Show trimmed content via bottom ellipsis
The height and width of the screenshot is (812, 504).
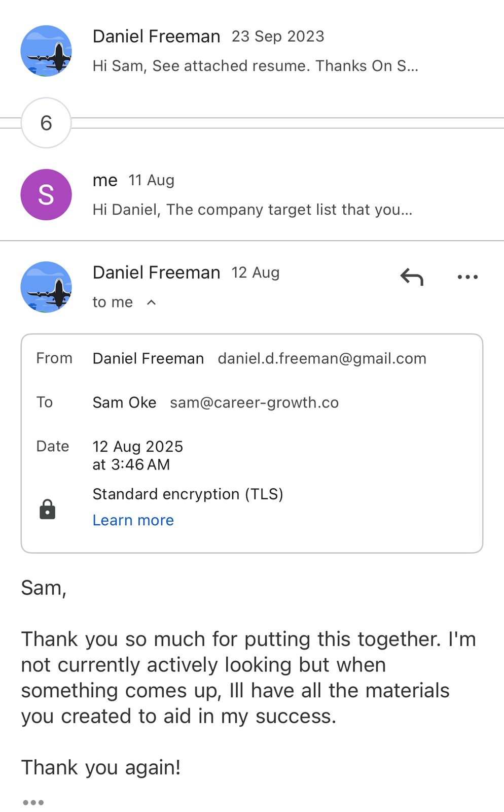[33, 802]
